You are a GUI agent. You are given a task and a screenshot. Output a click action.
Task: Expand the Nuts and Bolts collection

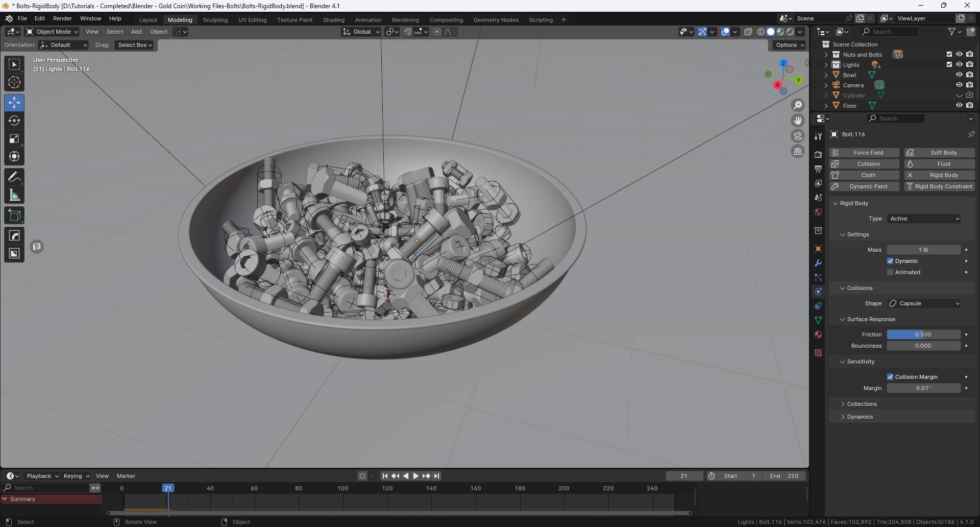point(826,55)
